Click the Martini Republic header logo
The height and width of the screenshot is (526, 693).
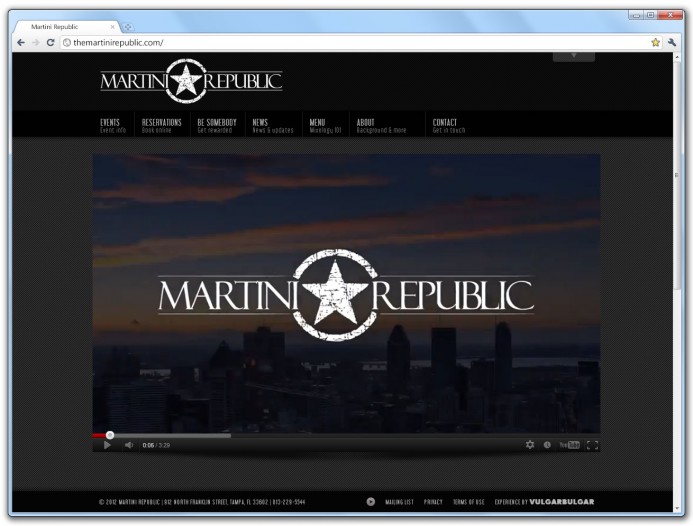[x=191, y=81]
